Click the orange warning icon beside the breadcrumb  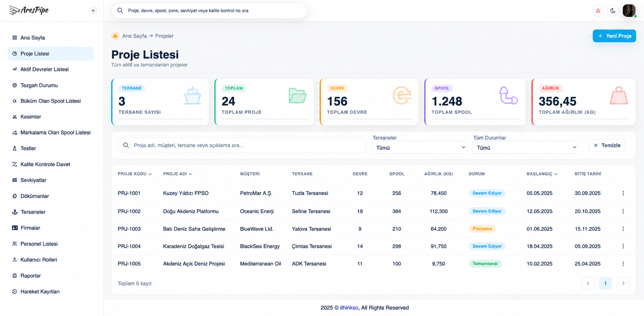tap(115, 36)
